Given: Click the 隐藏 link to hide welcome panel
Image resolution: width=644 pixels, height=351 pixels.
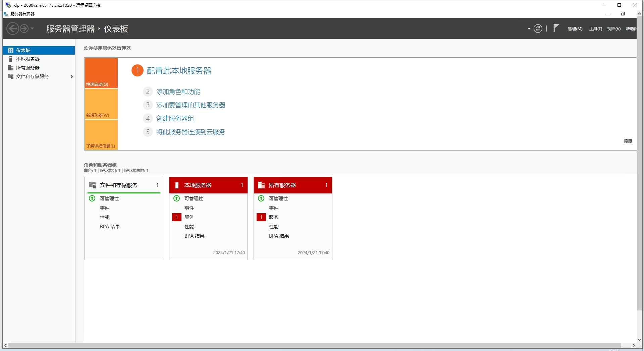Looking at the screenshot, I should (628, 141).
